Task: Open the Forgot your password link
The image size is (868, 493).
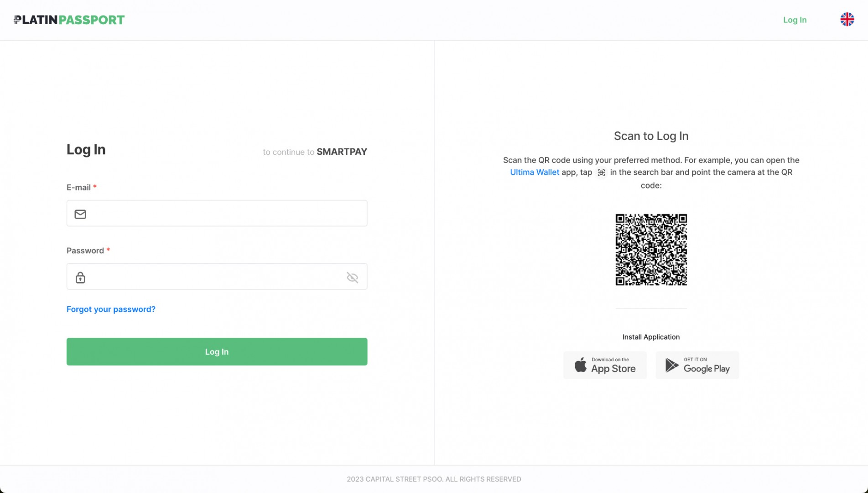Action: [111, 309]
